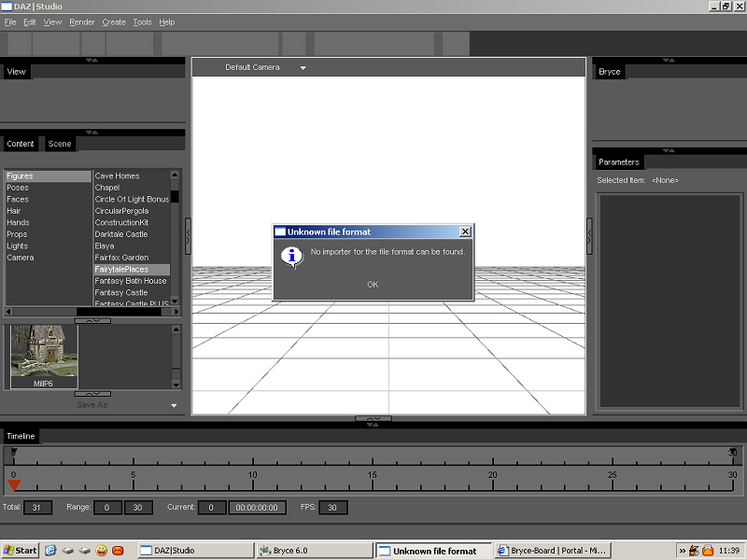
Task: Click left arrow of content horizontal scrollbar
Action: click(x=9, y=312)
